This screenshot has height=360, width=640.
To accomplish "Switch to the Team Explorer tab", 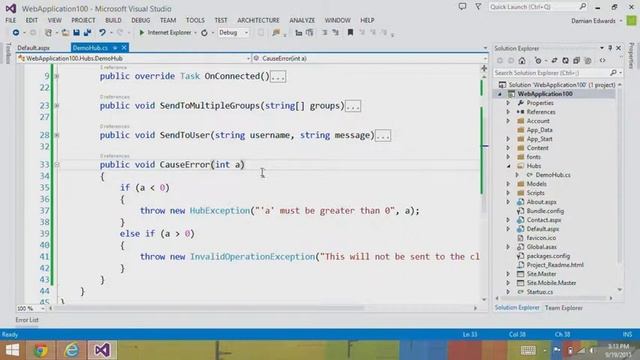I will [564, 308].
